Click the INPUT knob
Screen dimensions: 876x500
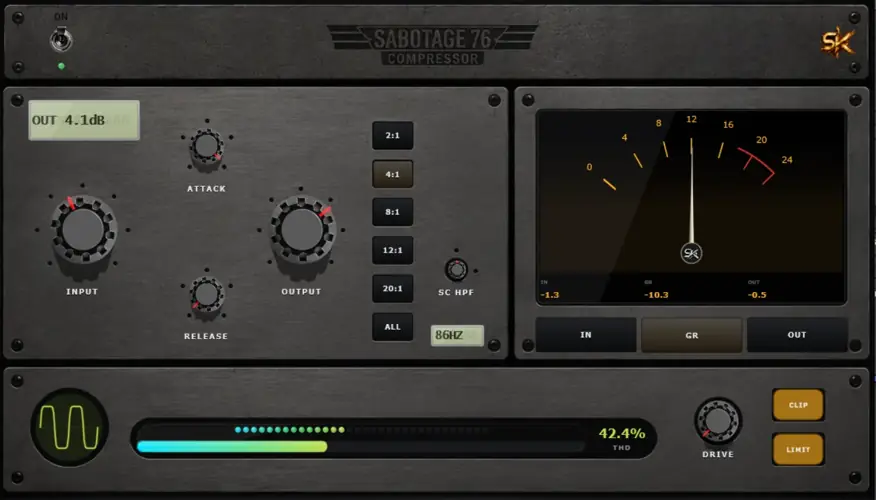83,229
